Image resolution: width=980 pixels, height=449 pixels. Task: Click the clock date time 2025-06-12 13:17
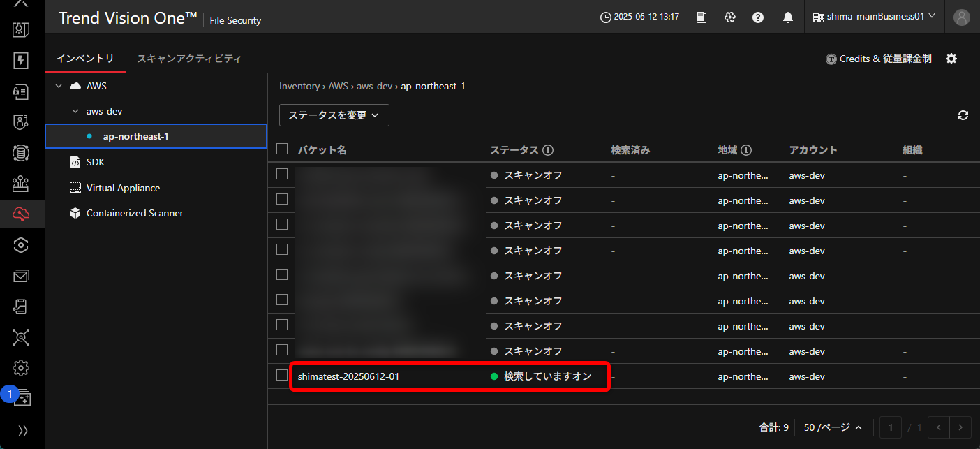point(639,17)
